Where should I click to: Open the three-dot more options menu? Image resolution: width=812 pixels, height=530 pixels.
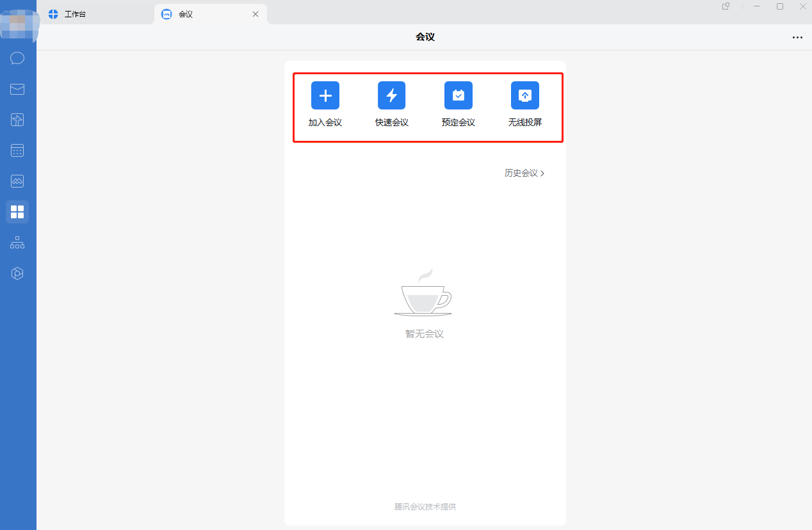797,38
